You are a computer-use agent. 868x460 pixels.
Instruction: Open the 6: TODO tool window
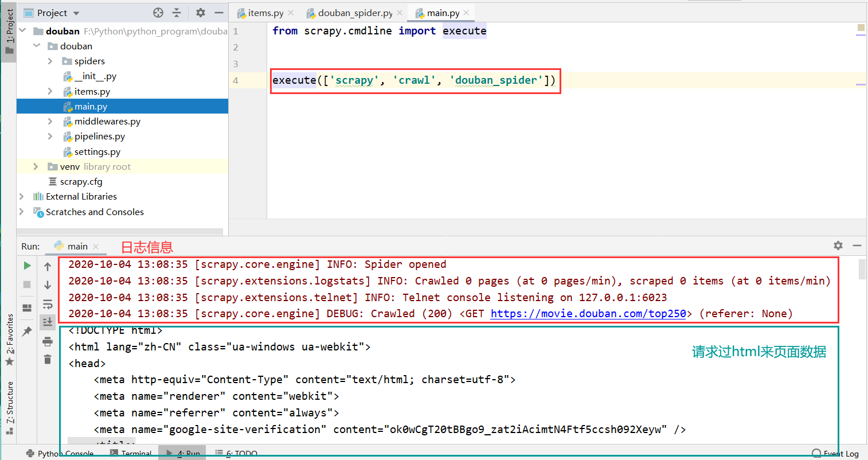click(237, 453)
